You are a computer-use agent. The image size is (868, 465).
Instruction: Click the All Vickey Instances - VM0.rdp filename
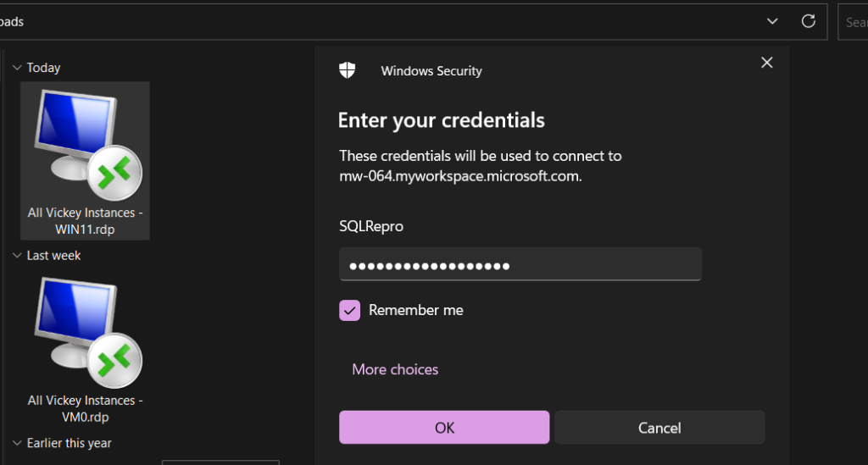tap(86, 408)
